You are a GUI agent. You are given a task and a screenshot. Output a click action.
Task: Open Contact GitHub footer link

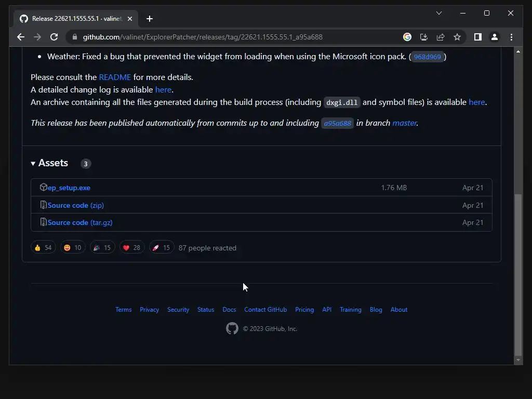pyautogui.click(x=265, y=310)
